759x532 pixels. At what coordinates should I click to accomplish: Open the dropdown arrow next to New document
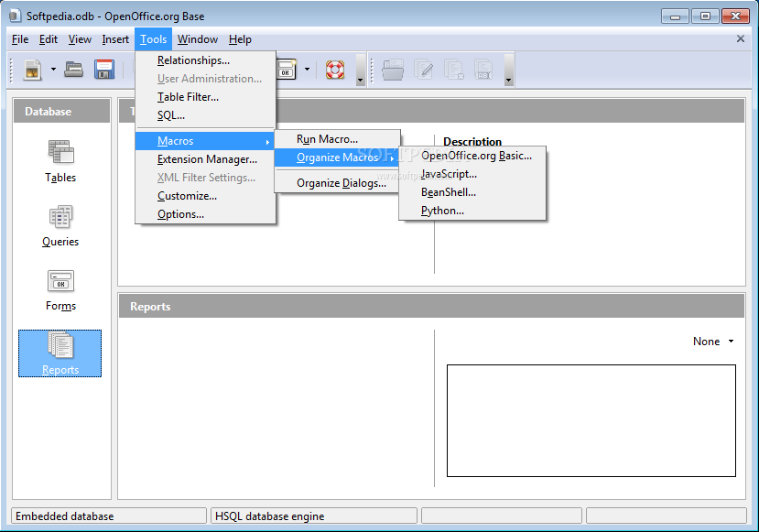click(53, 70)
